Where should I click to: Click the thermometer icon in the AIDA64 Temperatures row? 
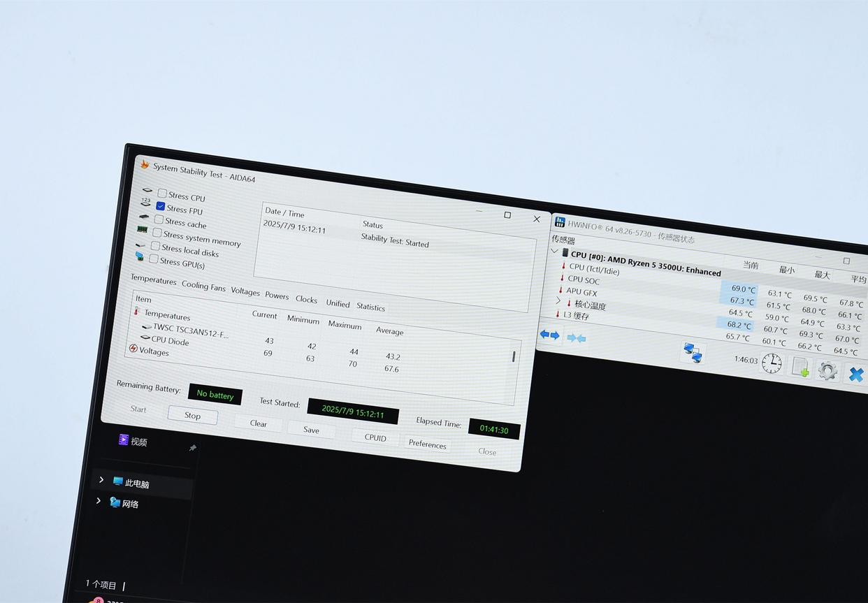137,311
